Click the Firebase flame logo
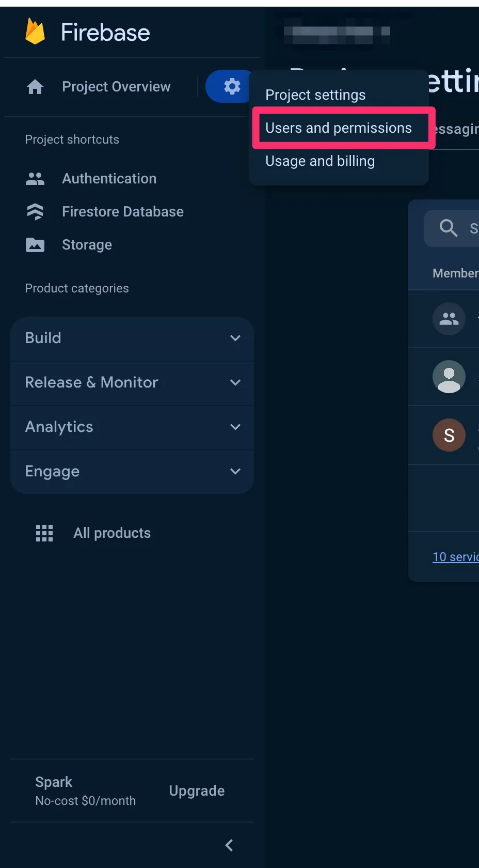Image resolution: width=479 pixels, height=868 pixels. [35, 32]
